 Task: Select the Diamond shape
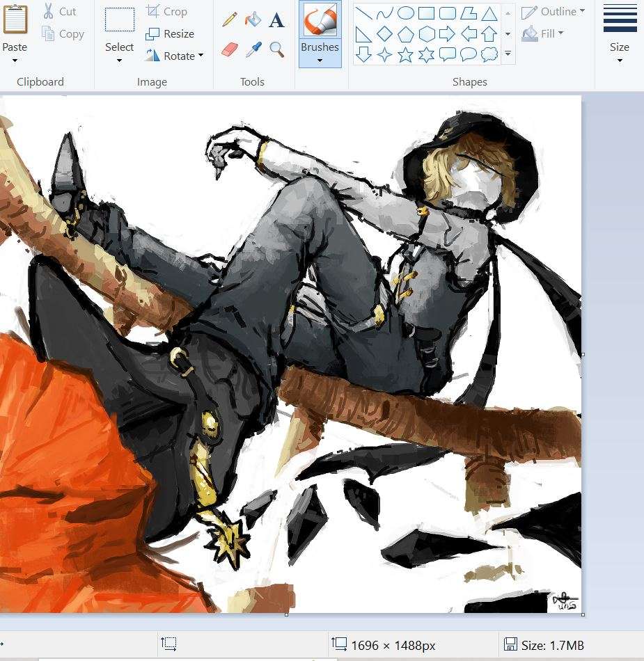coord(384,33)
